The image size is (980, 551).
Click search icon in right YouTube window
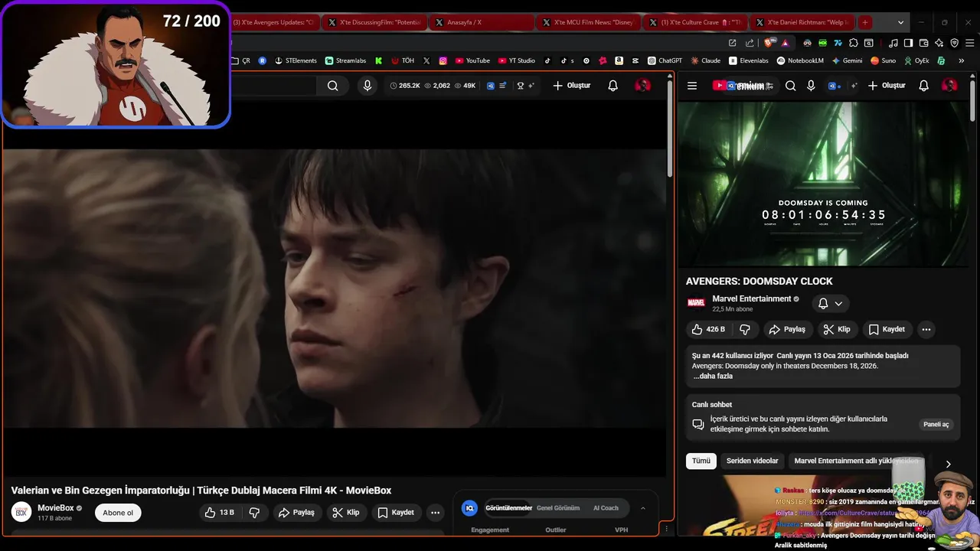tap(791, 86)
